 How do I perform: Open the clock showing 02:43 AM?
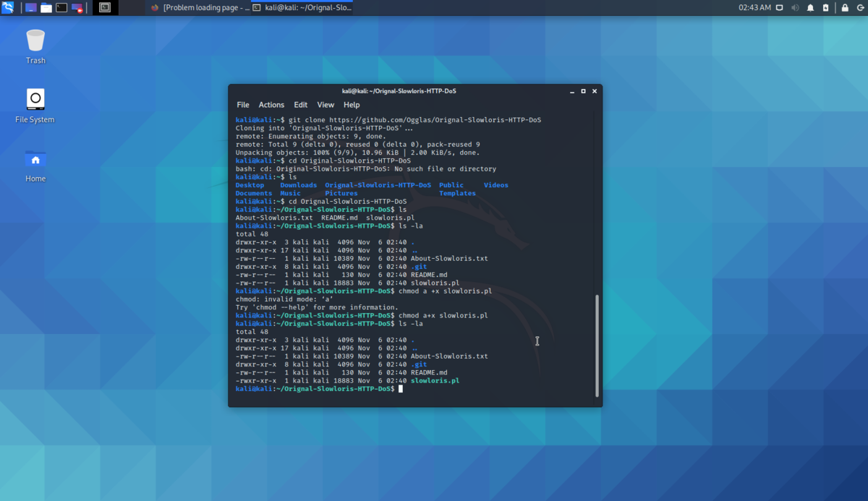point(754,7)
